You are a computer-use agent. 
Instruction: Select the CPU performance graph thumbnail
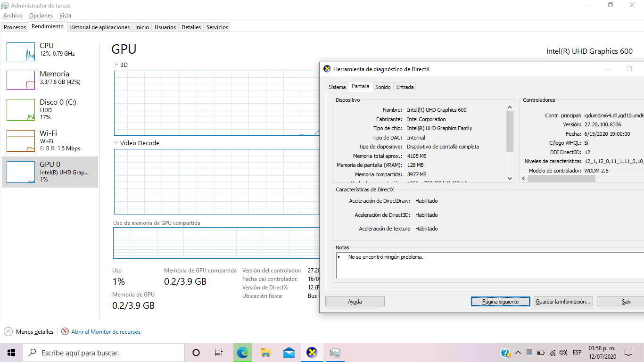[21, 52]
